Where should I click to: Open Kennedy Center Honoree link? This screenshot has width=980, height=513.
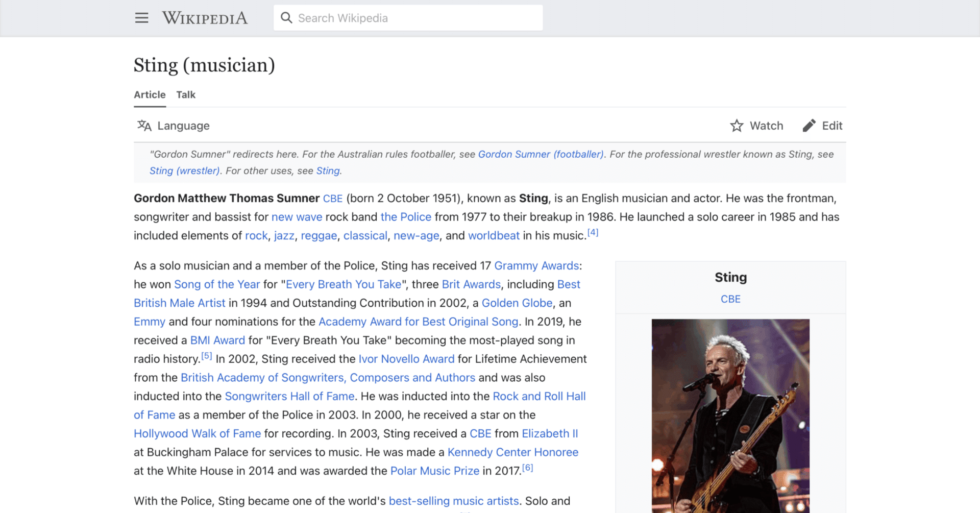point(513,452)
